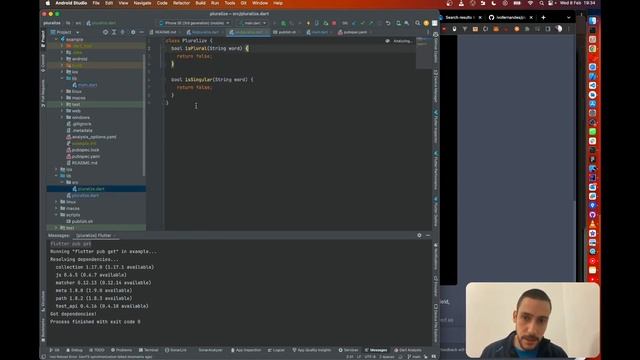The width and height of the screenshot is (640, 360).
Task: Open the Refactor menu
Action: coord(181,3)
